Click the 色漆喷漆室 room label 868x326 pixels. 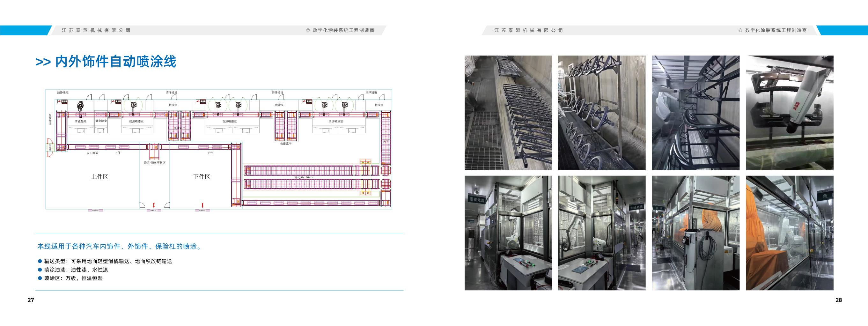click(x=229, y=121)
